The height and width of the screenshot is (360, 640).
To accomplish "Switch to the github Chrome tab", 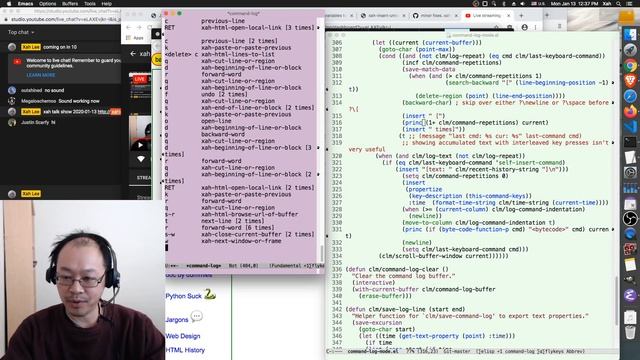I will 435,16.
